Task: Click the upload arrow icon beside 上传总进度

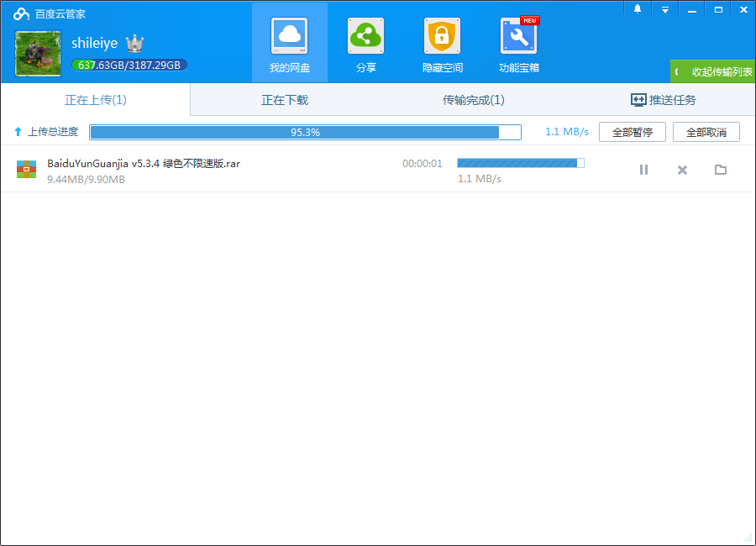Action: 18,132
